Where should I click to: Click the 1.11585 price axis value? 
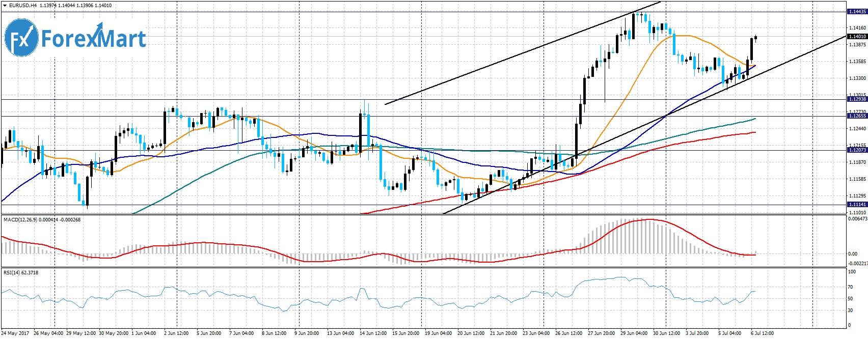point(858,179)
